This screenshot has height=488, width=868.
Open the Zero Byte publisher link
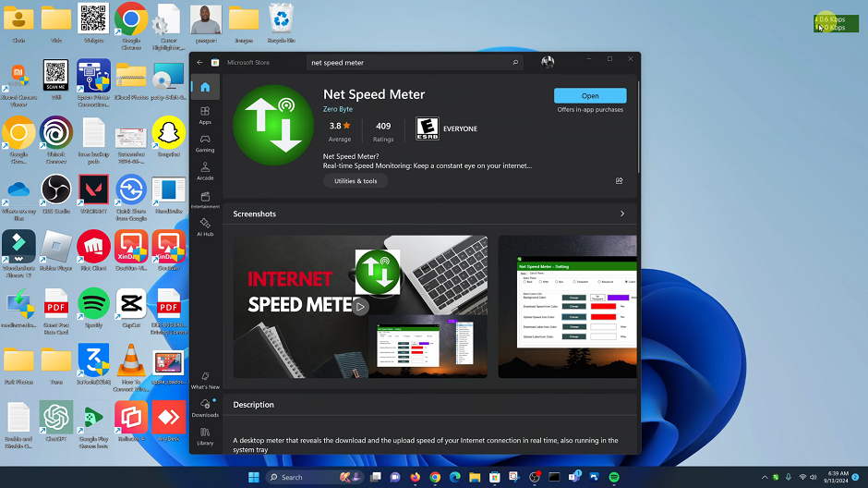coord(338,109)
